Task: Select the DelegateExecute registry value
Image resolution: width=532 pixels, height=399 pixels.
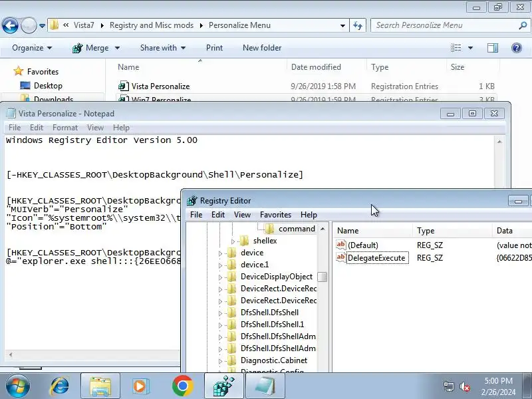Action: [376, 258]
